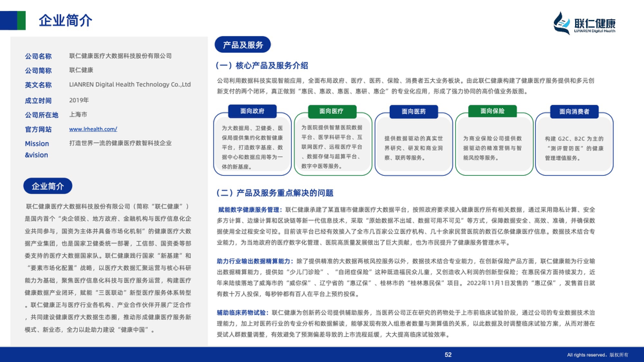Viewport: 644px width, 362px height.
Task: Click the 企业简介 page title
Action: pos(65,21)
